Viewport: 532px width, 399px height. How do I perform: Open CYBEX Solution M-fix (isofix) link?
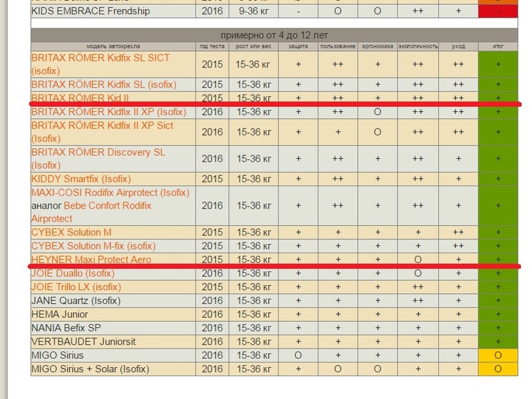(x=93, y=246)
